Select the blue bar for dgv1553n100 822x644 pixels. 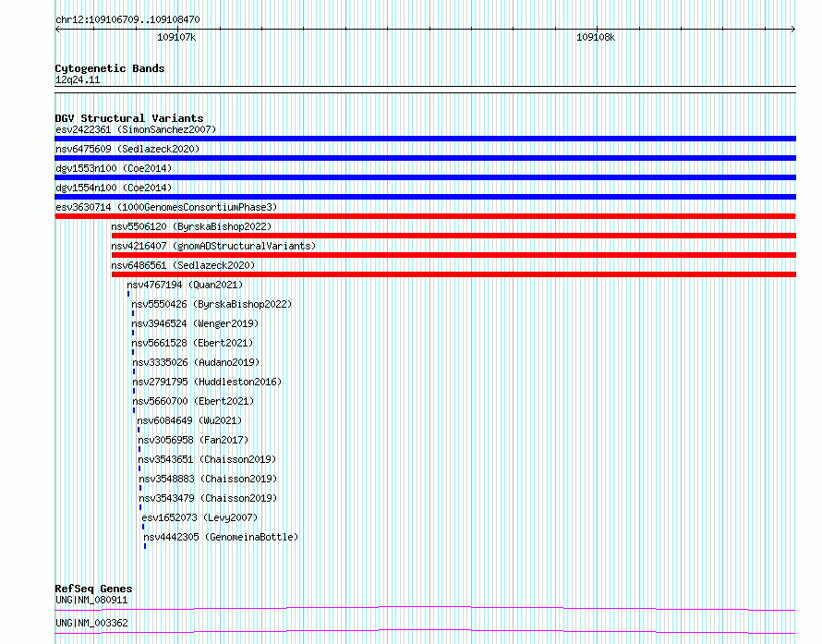click(425, 177)
